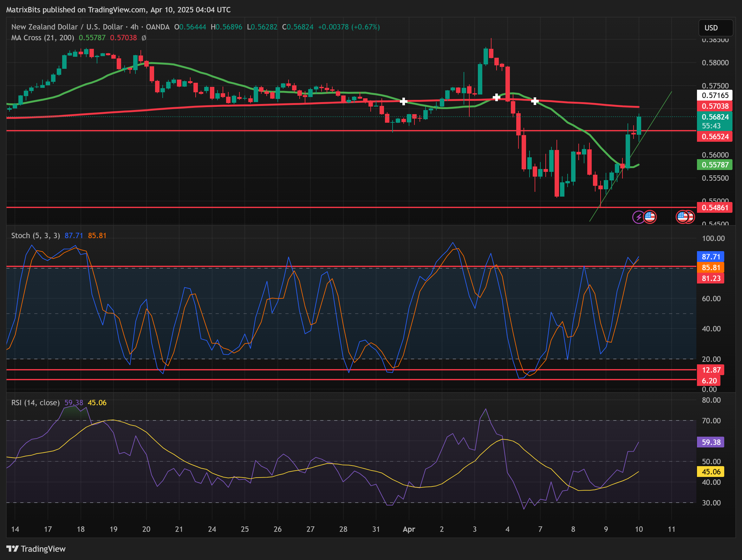
Task: Click the red 12.87 Stoch level label
Action: [711, 370]
